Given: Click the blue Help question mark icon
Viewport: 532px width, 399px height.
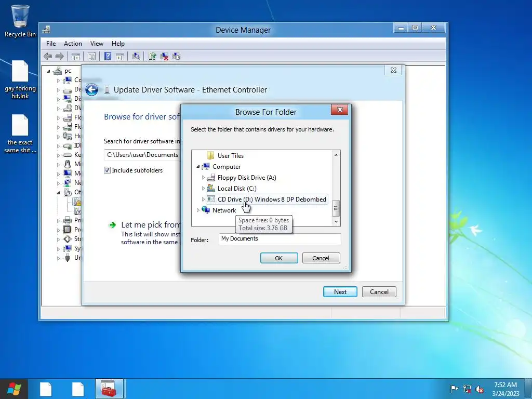Looking at the screenshot, I should pyautogui.click(x=108, y=56).
